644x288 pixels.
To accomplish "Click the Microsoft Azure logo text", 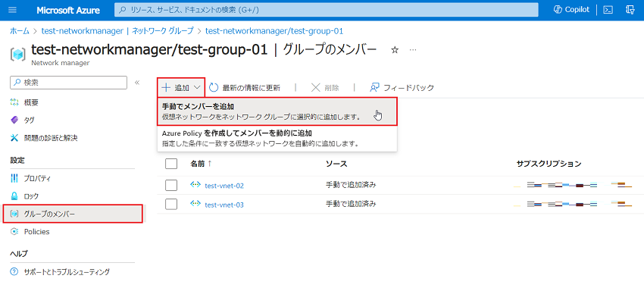I will (68, 11).
